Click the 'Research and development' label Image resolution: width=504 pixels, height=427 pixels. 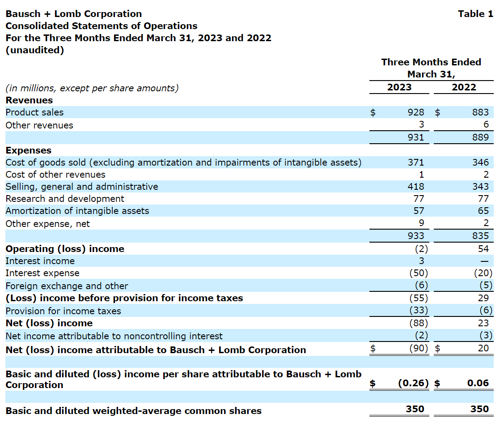[65, 199]
